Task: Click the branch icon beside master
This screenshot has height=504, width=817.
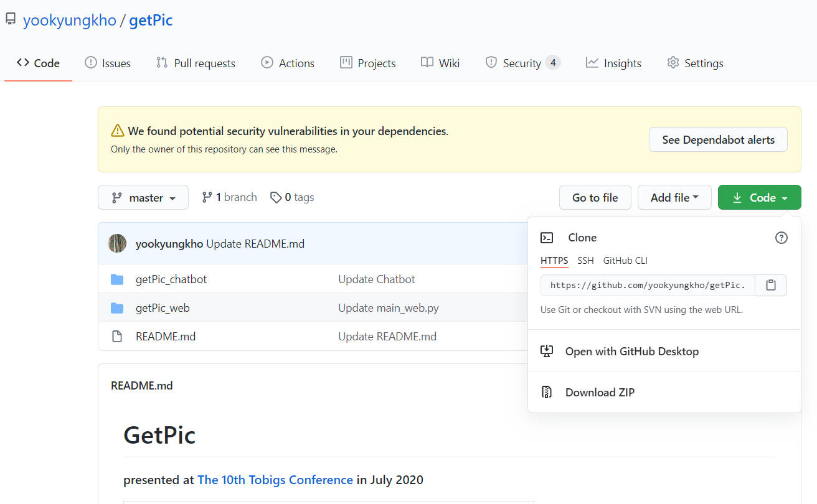Action: pos(205,197)
